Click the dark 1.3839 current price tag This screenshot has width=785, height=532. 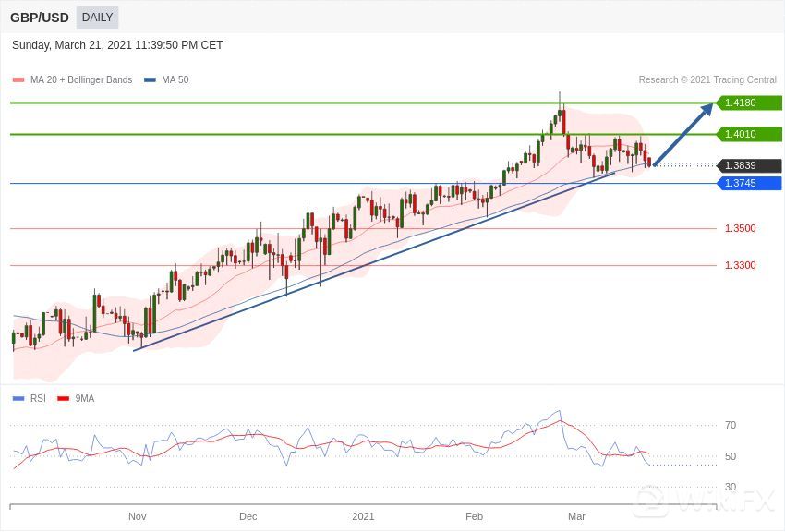point(748,165)
